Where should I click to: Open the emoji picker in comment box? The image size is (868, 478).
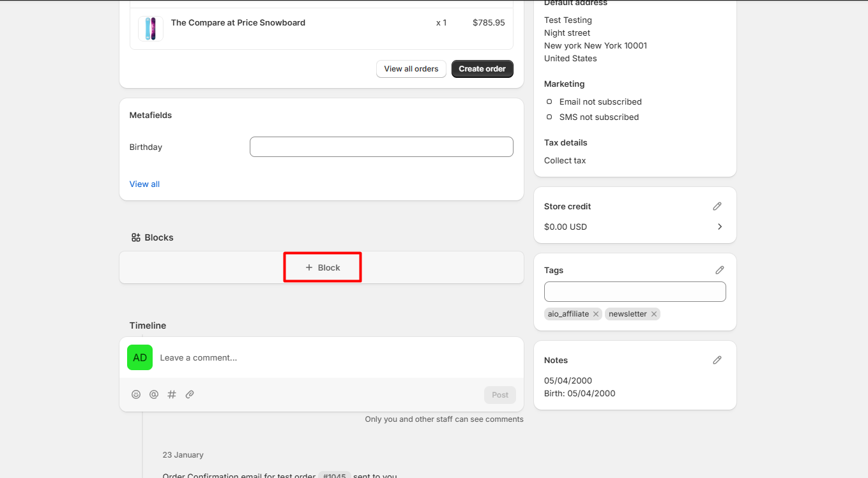click(x=136, y=394)
